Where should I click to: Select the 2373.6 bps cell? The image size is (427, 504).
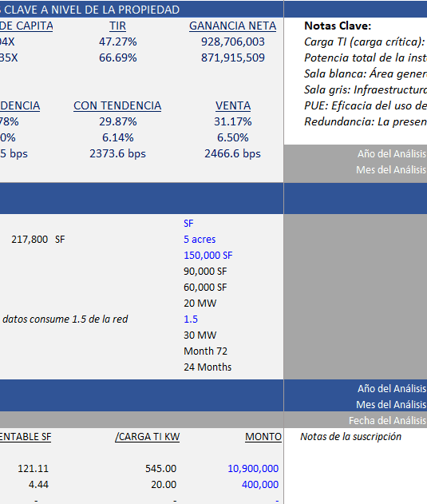(x=117, y=153)
